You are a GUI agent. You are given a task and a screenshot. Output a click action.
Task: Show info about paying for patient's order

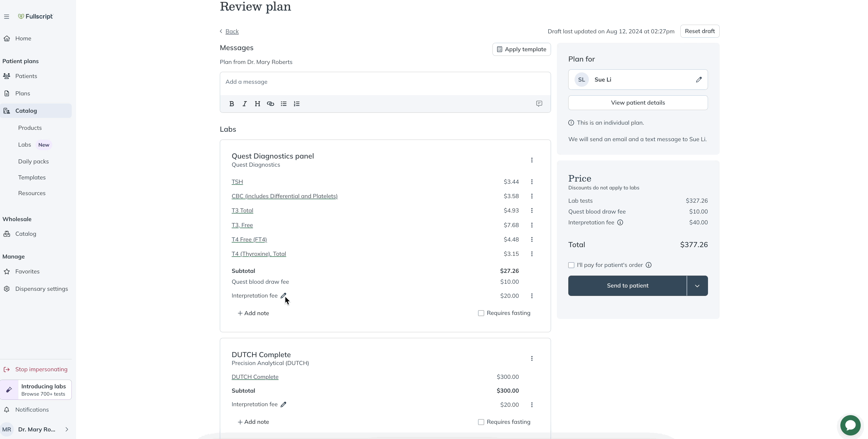[649, 265]
